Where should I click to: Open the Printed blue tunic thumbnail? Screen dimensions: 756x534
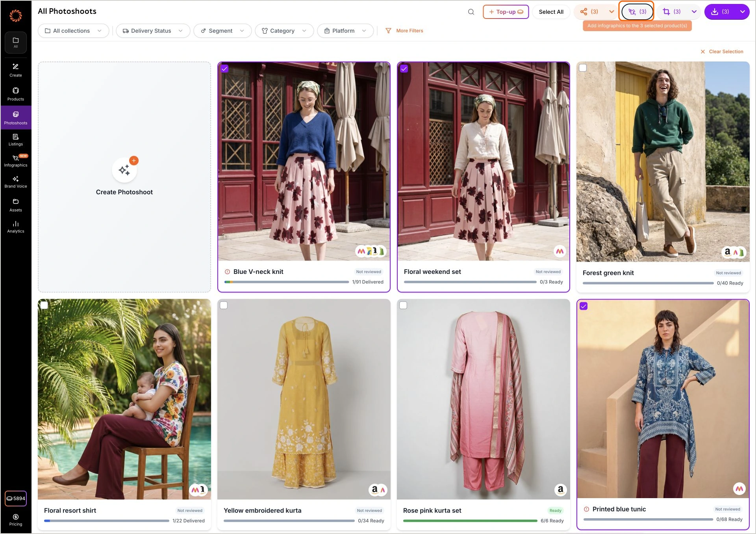point(663,399)
